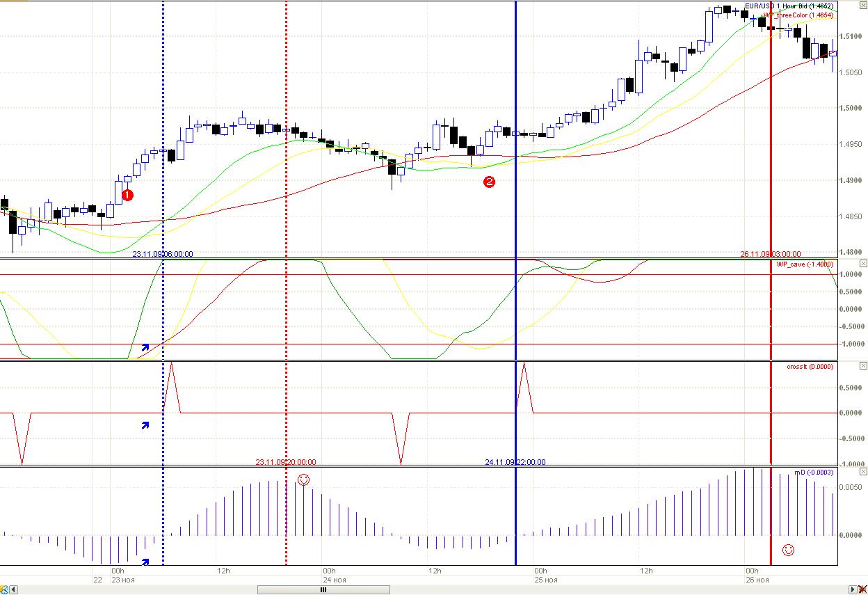Click the bottom-left chart corner icon
Image resolution: width=868 pixels, height=595 pixels.
tap(3, 589)
